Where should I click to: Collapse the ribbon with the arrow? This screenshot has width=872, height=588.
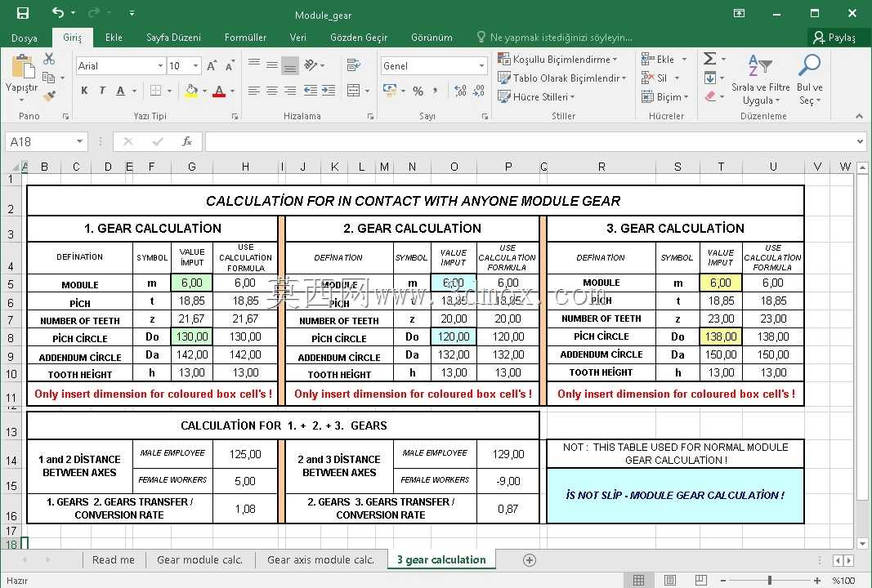click(859, 116)
